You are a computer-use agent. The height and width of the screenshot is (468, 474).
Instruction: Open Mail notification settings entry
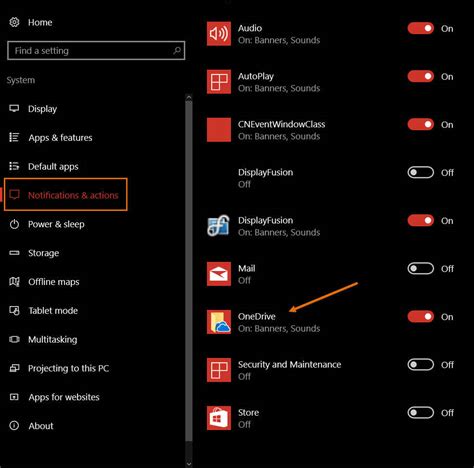coord(247,274)
